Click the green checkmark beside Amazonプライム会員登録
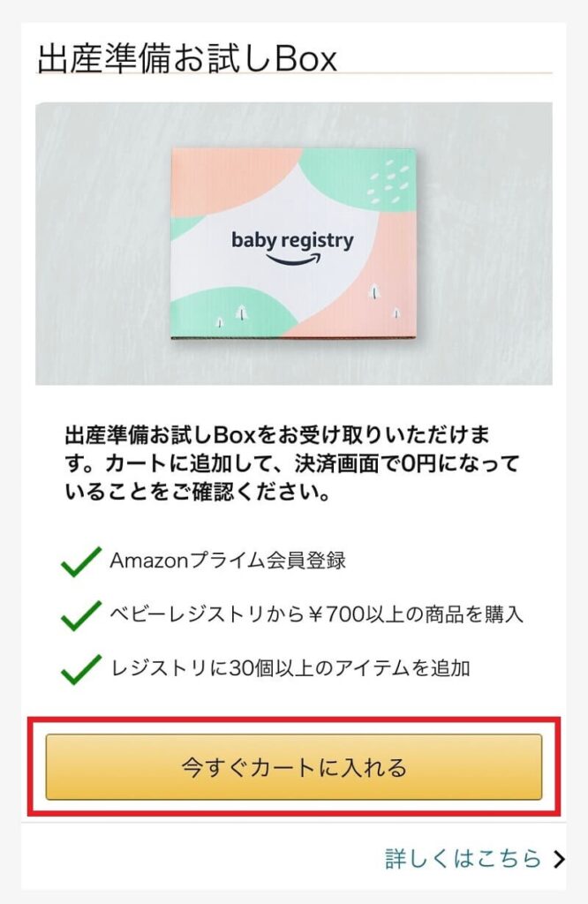Screen dimensions: 588x904 coord(80,561)
